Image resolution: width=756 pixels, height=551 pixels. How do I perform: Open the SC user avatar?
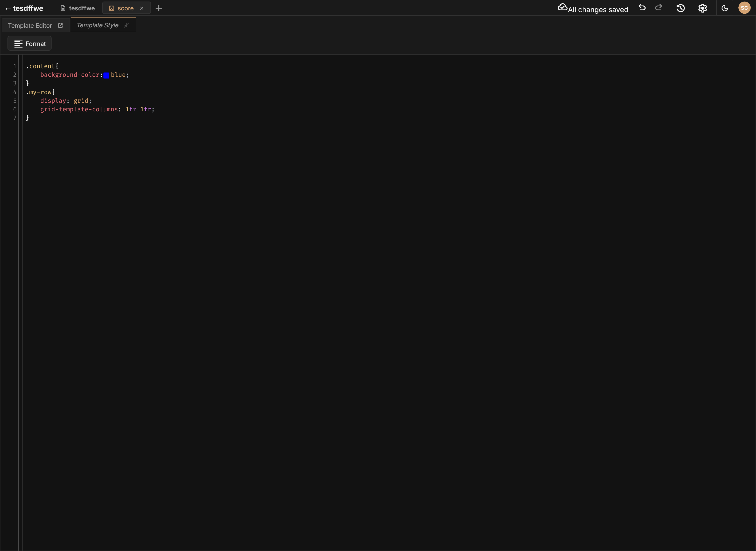point(744,7)
